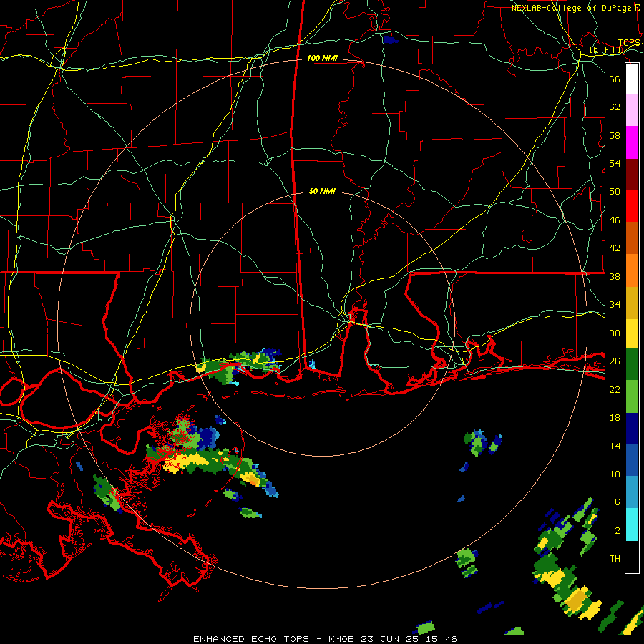
Task: Pick the light green legend color band
Action: point(632,396)
